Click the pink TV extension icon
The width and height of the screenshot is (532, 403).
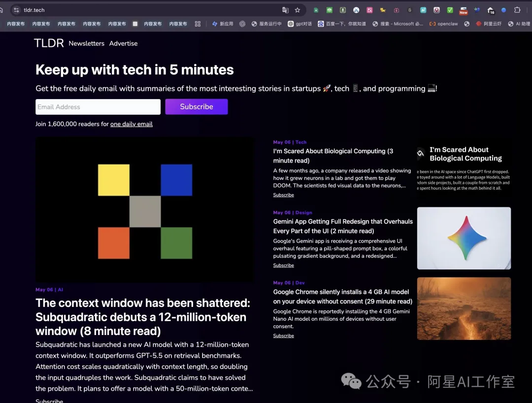tap(396, 10)
